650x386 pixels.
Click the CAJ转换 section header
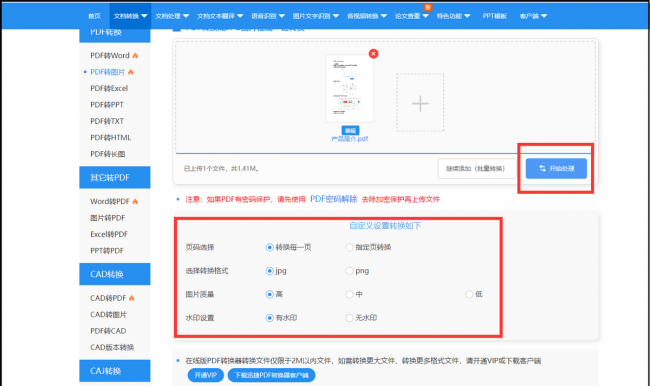pos(115,371)
